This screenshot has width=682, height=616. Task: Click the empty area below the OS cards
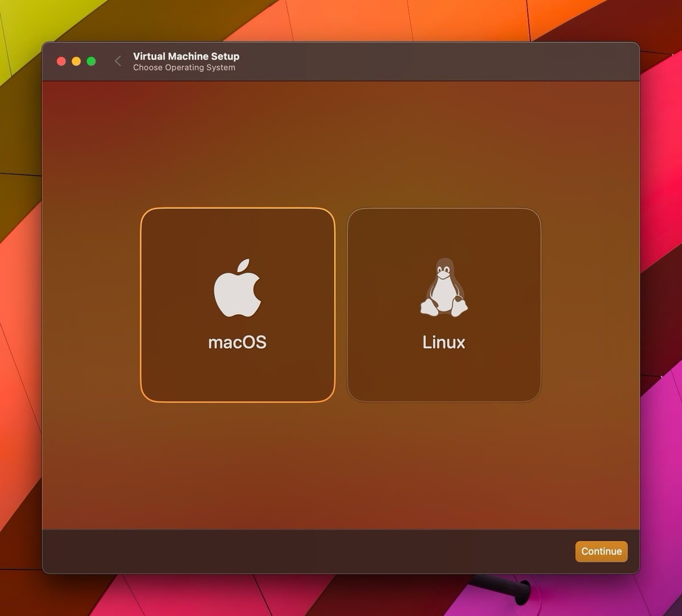click(341, 466)
